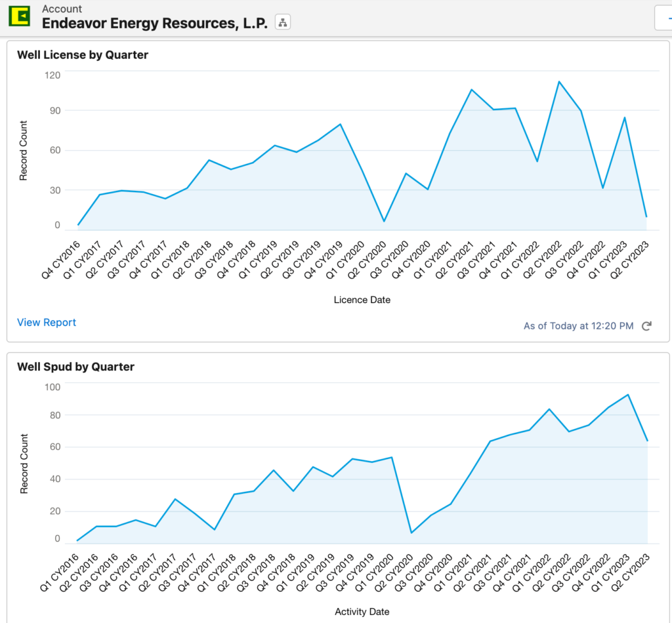Click the Endeavor Energy Resources, L.P. account name
The height and width of the screenshot is (623, 672).
pos(155,23)
